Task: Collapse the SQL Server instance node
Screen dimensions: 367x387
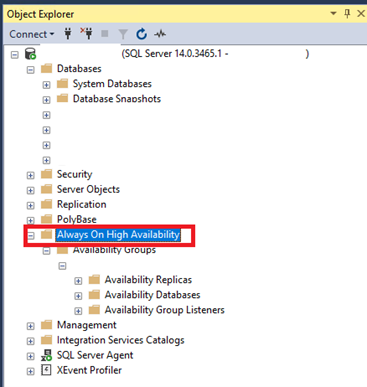Action: (15, 55)
